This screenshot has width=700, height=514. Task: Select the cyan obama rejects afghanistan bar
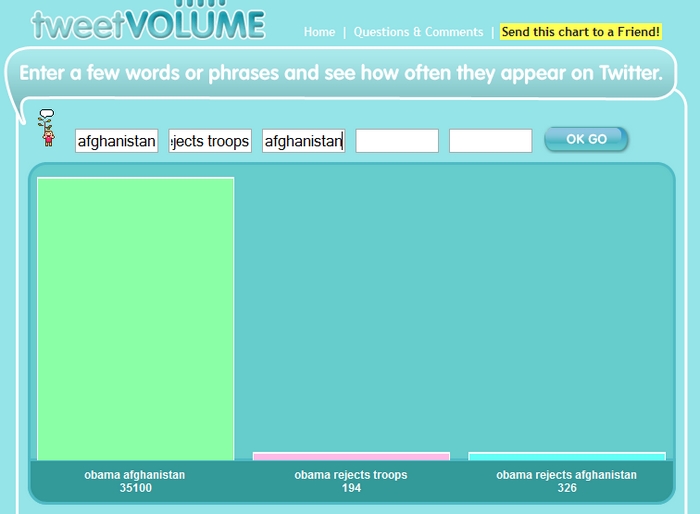coord(567,456)
